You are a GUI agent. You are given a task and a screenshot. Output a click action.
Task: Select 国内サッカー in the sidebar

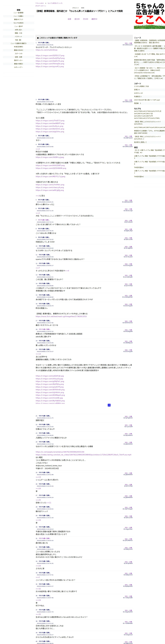click(18, 60)
